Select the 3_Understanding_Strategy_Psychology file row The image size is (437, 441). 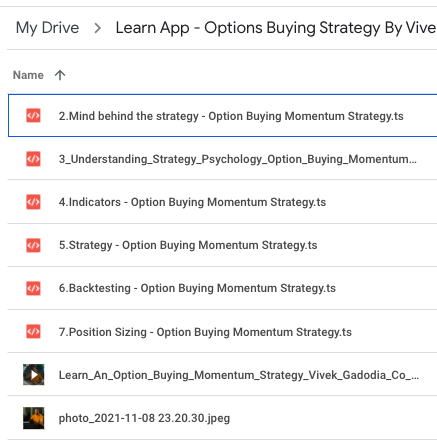click(222, 159)
